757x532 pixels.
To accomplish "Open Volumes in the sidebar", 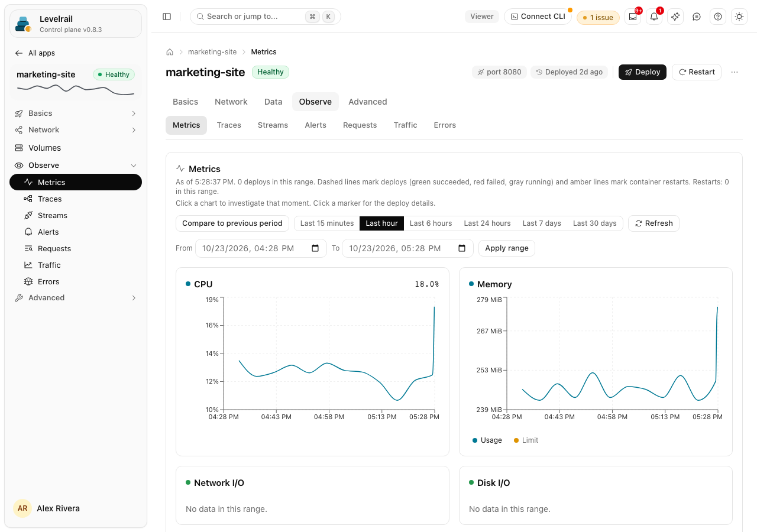I will (76, 148).
